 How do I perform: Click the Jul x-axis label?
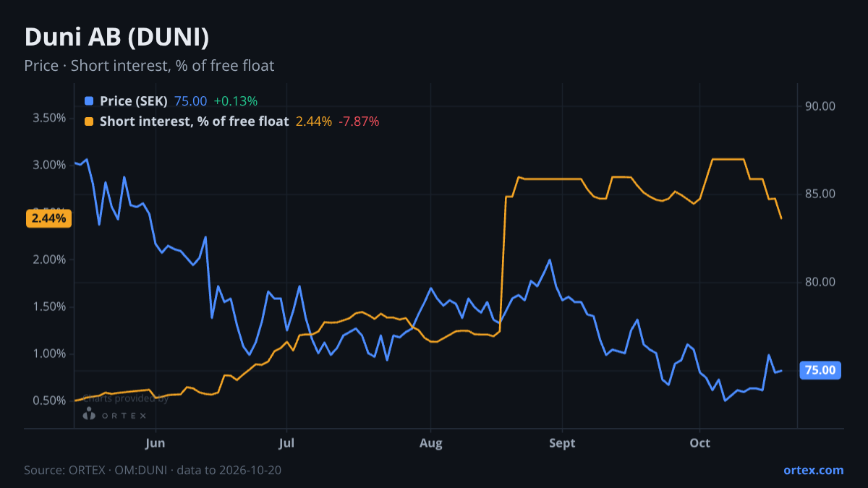tap(287, 443)
